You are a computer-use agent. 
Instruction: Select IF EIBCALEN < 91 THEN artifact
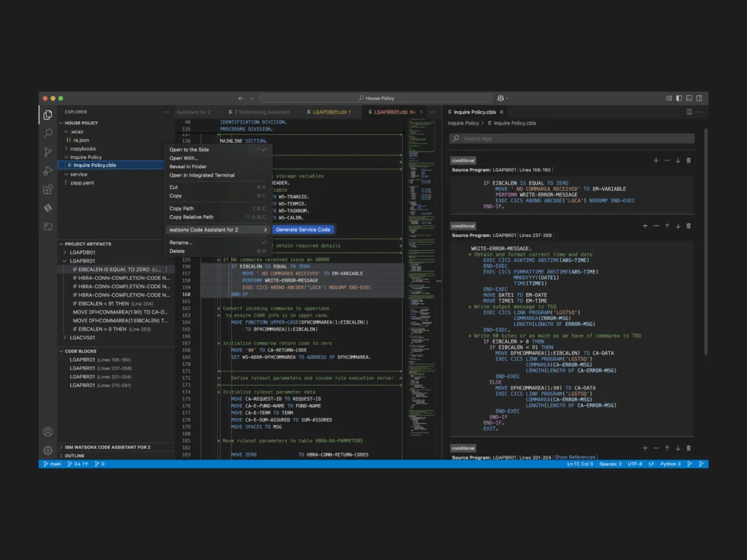pyautogui.click(x=113, y=303)
